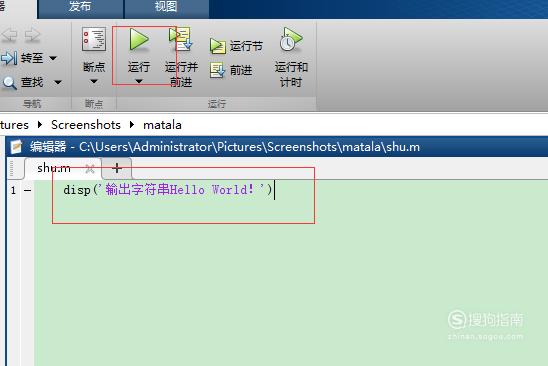Click the editor tab bar drag handle
Viewport: 548px width, 366px height.
pyautogui.click(x=12, y=168)
